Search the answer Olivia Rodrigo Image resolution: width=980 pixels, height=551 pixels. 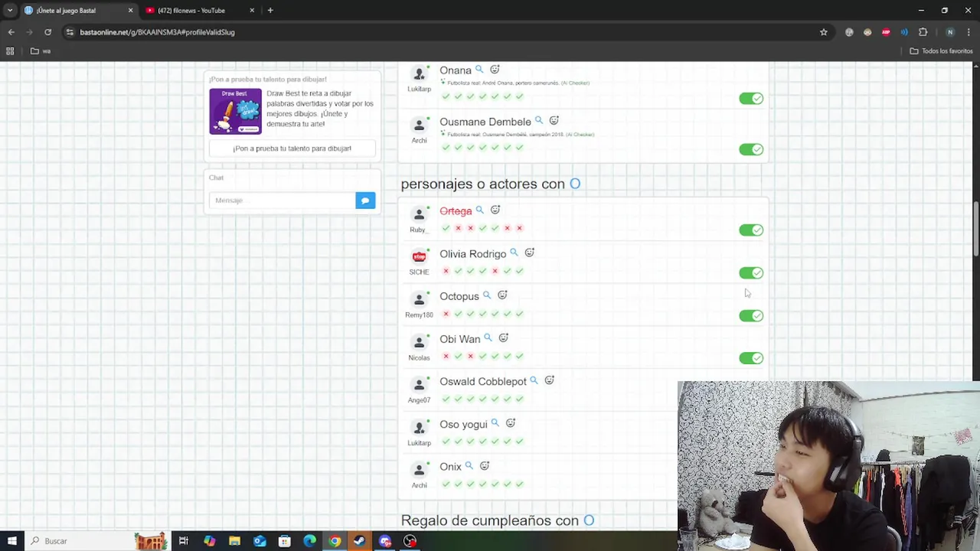click(x=514, y=253)
